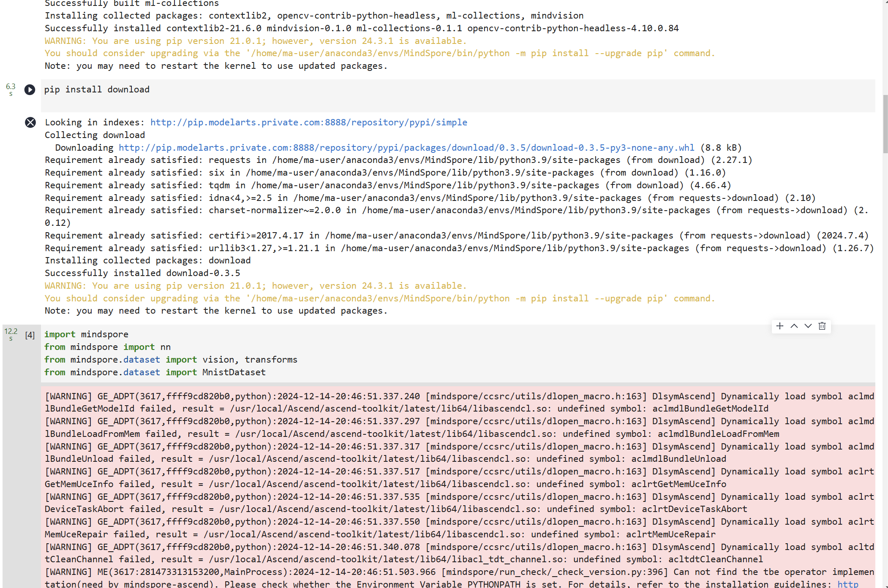Image resolution: width=888 pixels, height=588 pixels.
Task: Follow the http link in ME warning
Action: coord(847,584)
